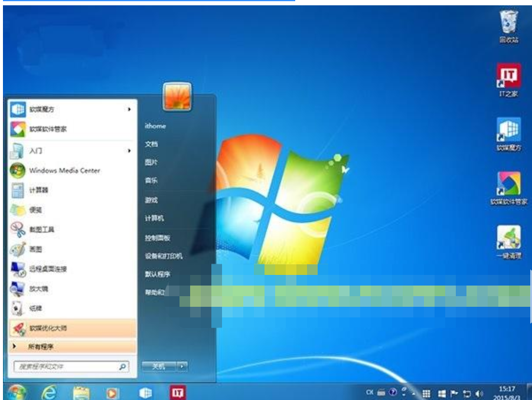Open Windows Media Player taskbar icon

[x=112, y=394]
